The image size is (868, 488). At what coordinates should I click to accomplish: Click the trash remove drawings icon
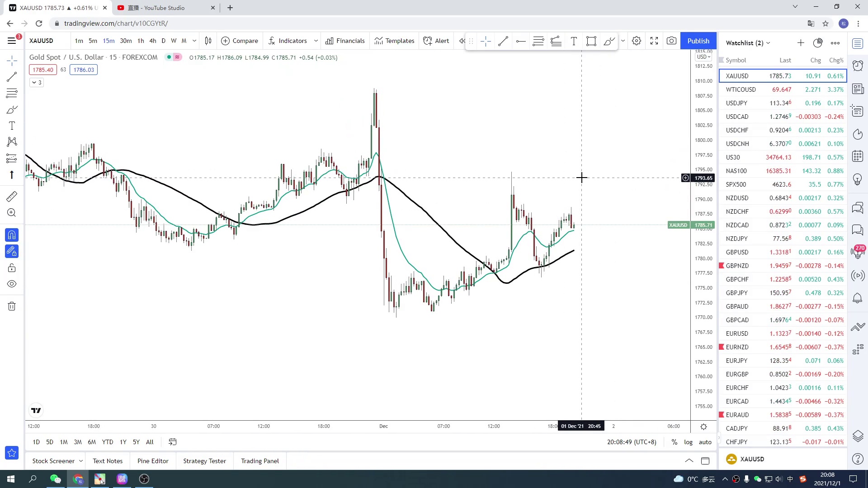(x=12, y=306)
